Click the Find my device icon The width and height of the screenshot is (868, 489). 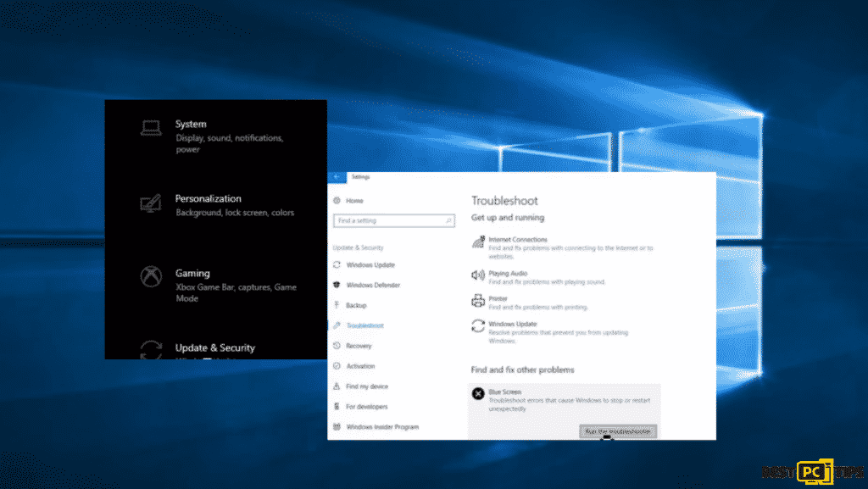(337, 386)
